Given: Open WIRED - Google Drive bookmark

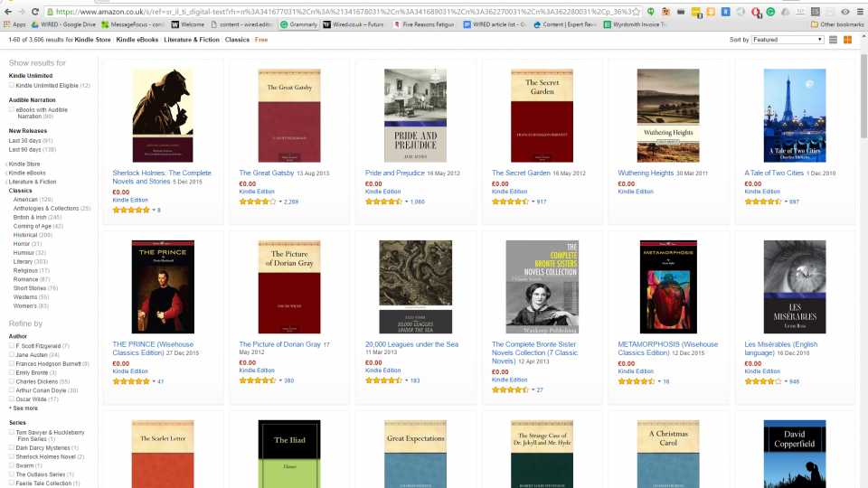Looking at the screenshot, I should click(63, 24).
